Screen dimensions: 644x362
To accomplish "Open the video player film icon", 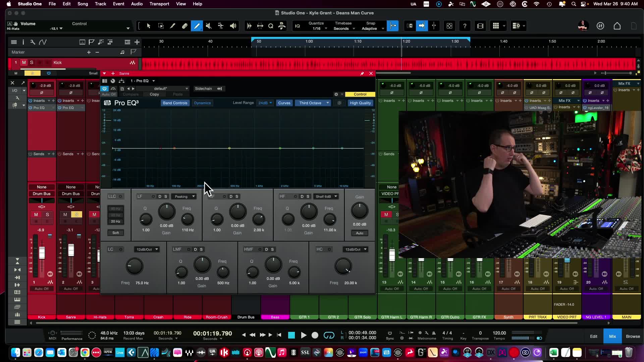I will 480,26.
